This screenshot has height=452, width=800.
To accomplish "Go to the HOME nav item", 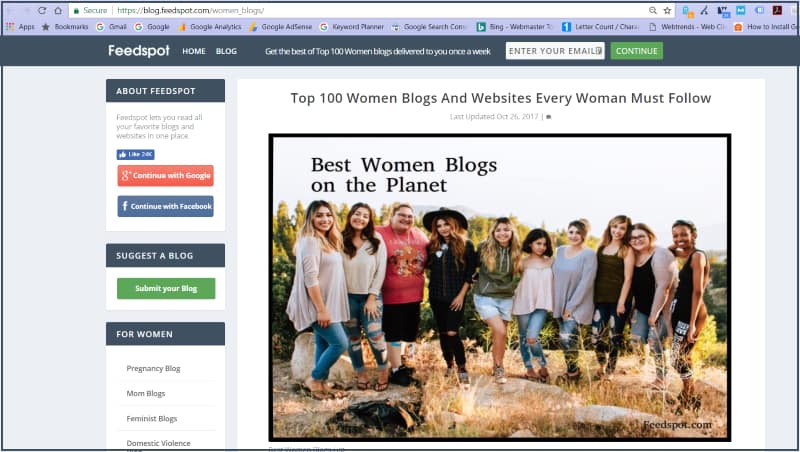I will pos(194,51).
